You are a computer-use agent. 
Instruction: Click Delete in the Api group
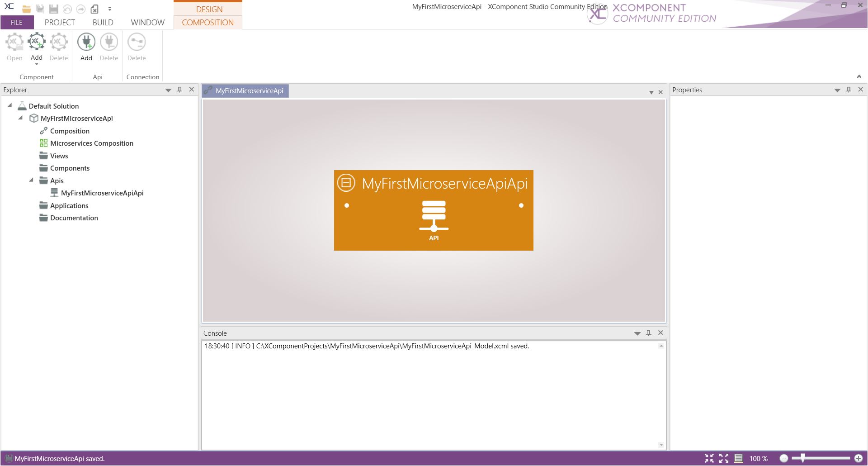[x=109, y=47]
